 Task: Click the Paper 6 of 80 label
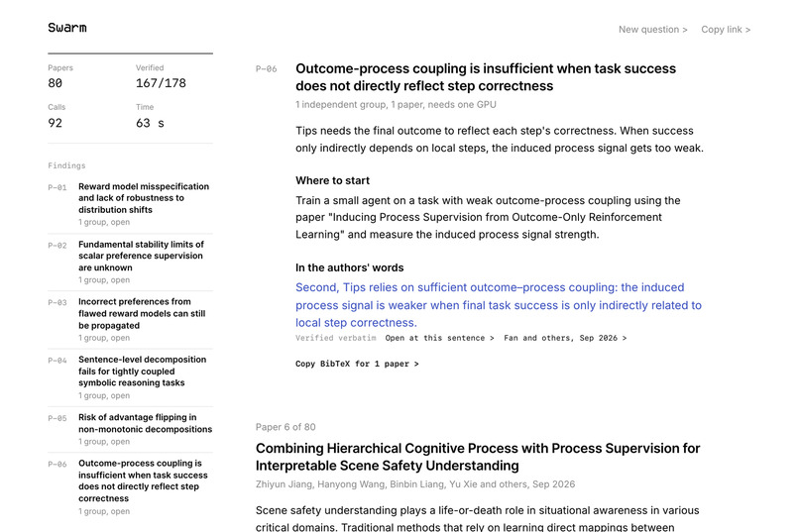285,427
